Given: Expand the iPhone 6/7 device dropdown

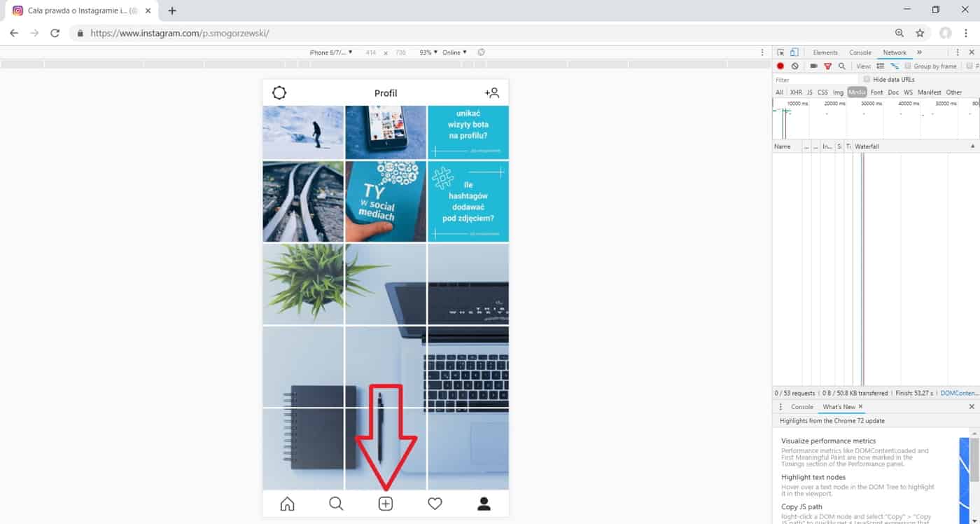Looking at the screenshot, I should (x=331, y=53).
